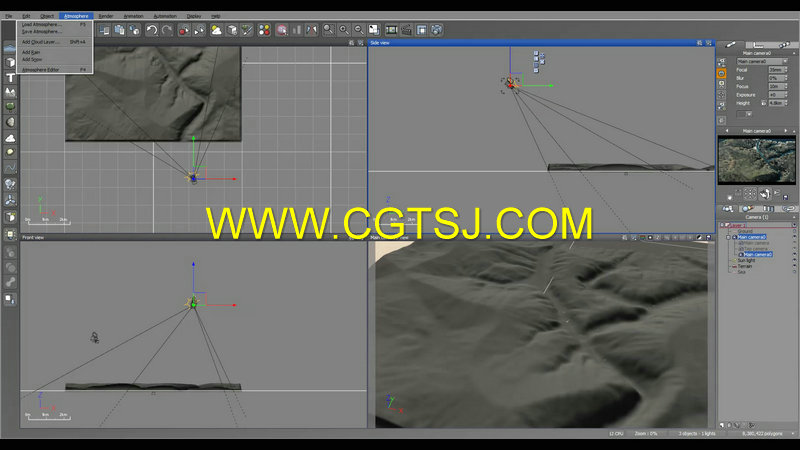The image size is (800, 450).
Task: Click the Height input field
Action: (x=776, y=103)
